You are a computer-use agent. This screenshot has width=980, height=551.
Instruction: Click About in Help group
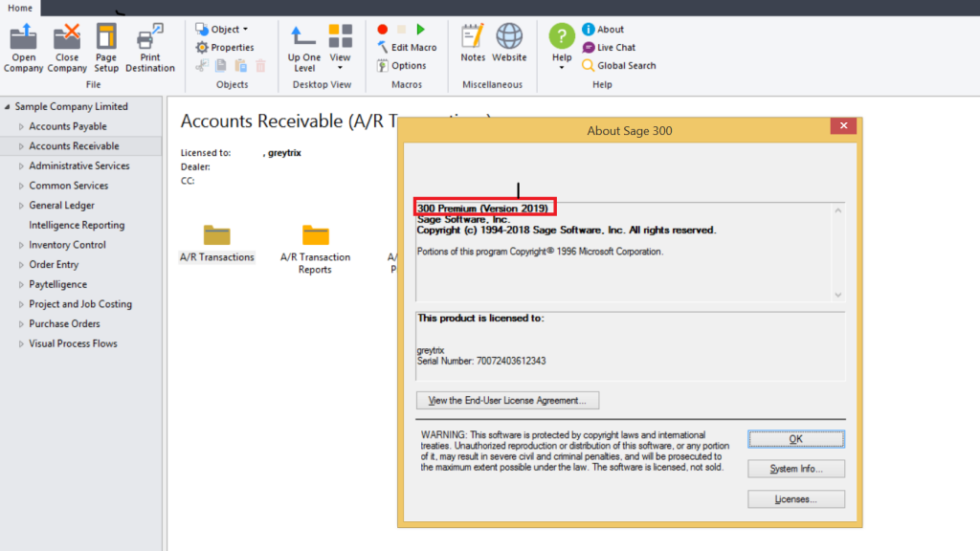coord(603,30)
